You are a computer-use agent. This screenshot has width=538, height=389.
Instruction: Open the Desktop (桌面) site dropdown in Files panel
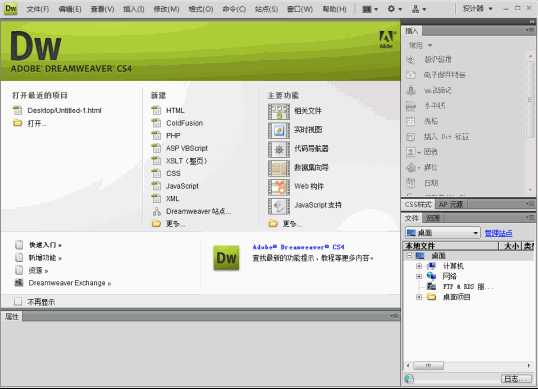pos(442,233)
